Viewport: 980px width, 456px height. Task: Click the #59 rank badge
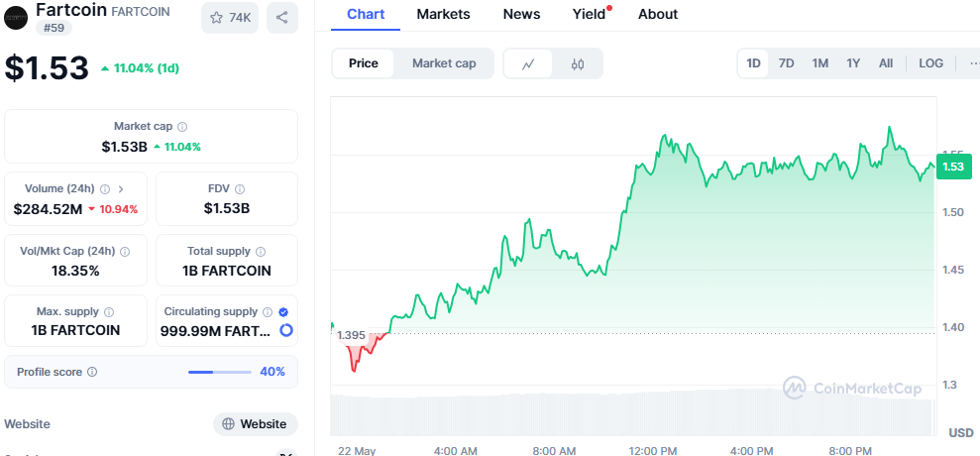(x=54, y=28)
